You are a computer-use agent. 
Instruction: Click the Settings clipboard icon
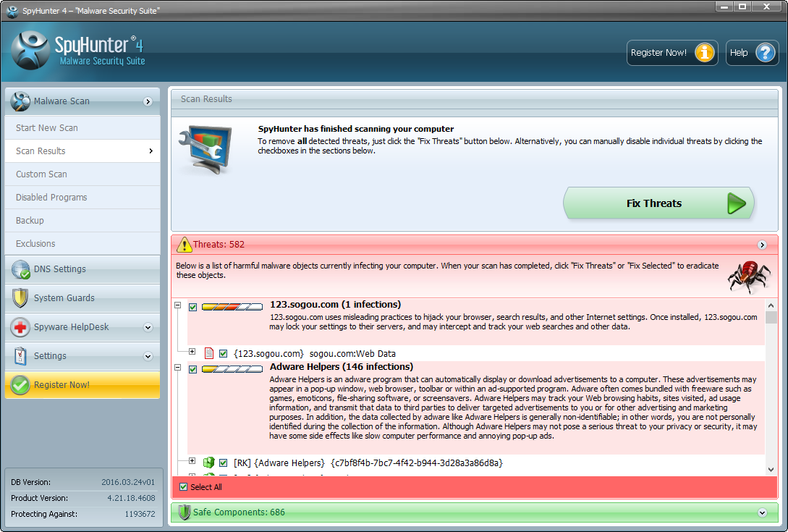pyautogui.click(x=20, y=355)
